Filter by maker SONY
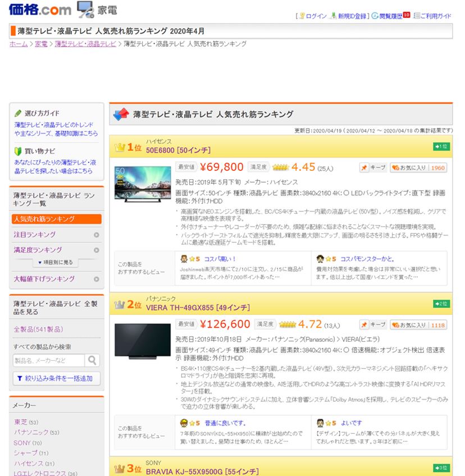Viewport: 465px width, 476px height. point(22,443)
